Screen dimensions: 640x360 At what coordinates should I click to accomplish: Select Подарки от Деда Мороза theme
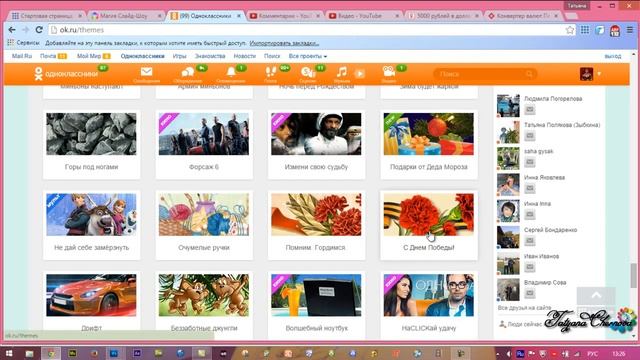[429, 134]
